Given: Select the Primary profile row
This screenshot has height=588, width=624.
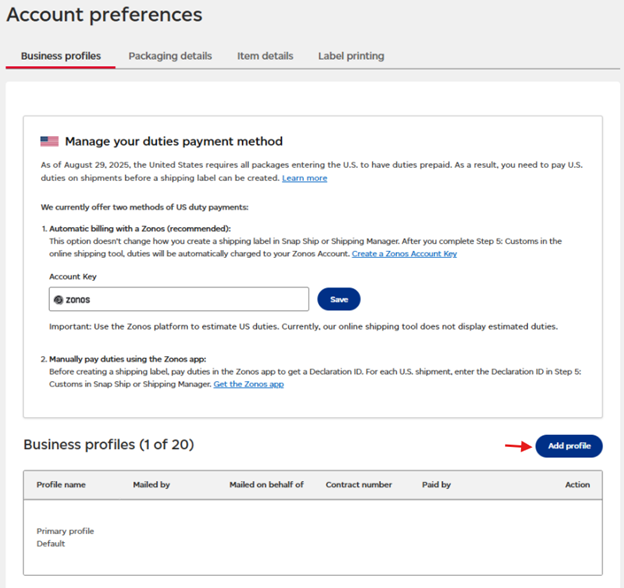Looking at the screenshot, I should [x=313, y=537].
